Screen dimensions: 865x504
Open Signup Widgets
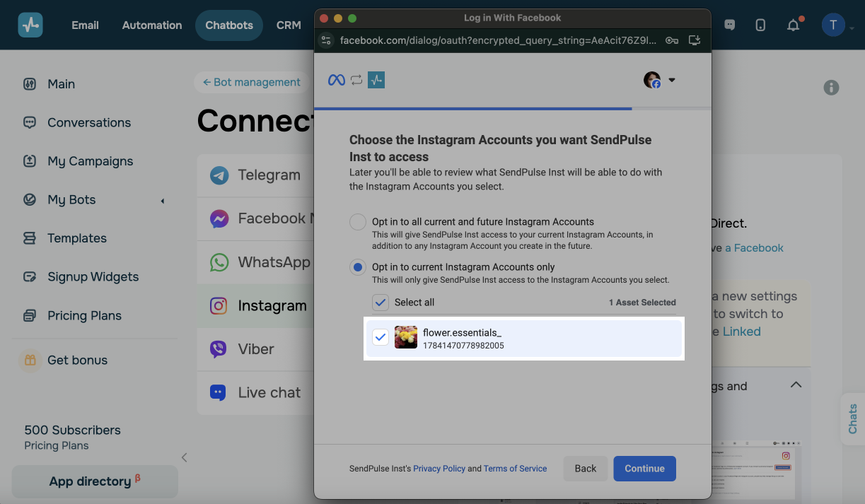tap(93, 277)
